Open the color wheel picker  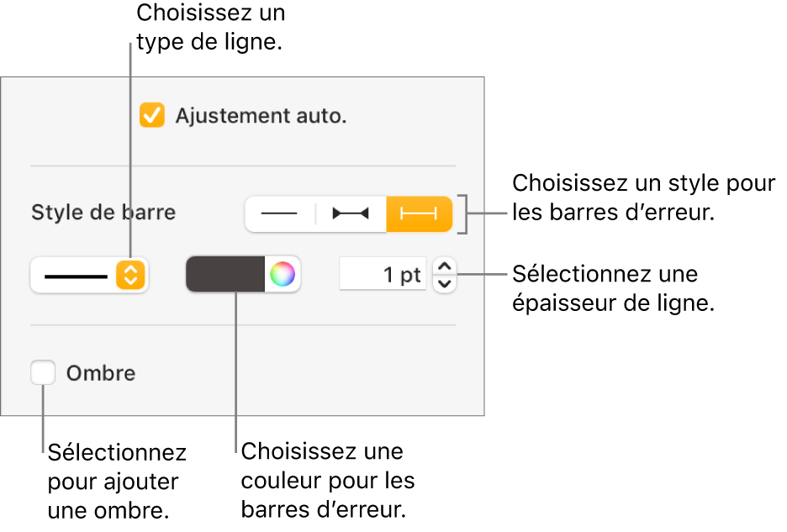(283, 275)
